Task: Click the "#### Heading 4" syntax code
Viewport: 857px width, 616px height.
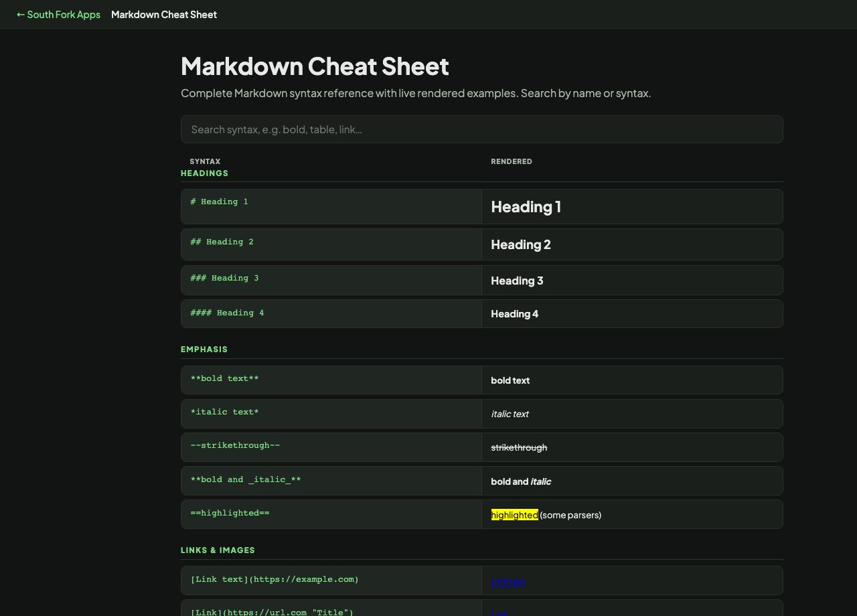Action: click(227, 313)
